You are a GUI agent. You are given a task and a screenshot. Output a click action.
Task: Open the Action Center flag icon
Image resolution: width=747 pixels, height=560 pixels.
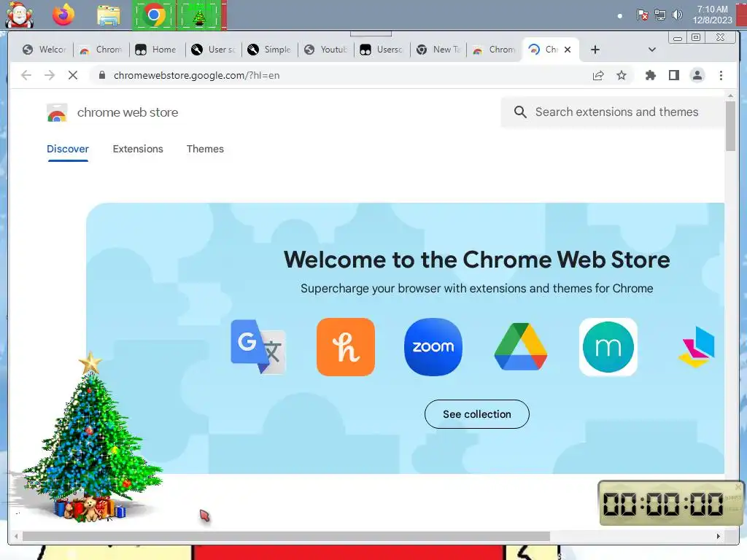(642, 15)
